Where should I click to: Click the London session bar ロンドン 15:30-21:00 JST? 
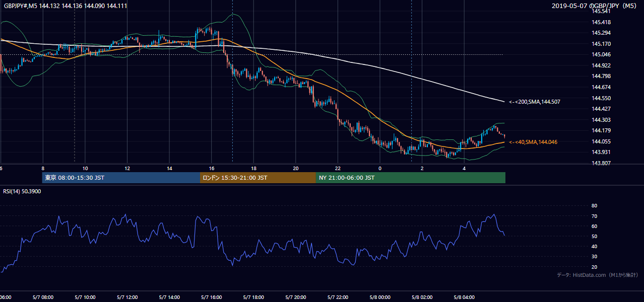pyautogui.click(x=258, y=178)
